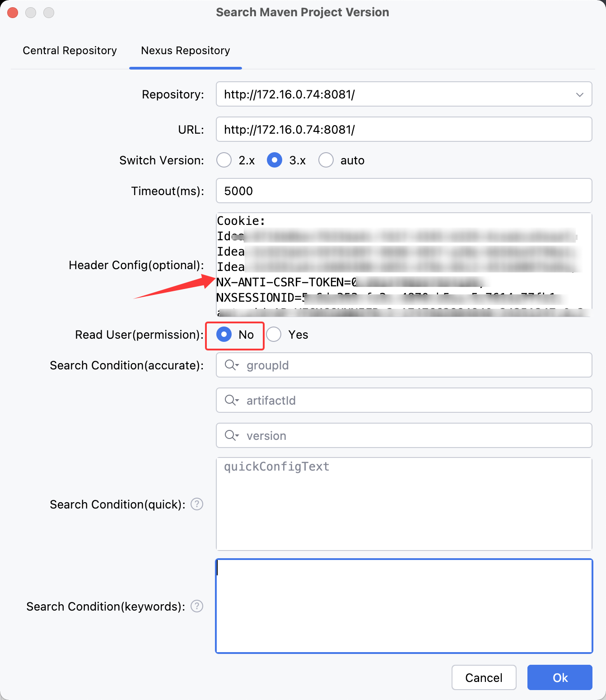The height and width of the screenshot is (700, 606).
Task: Set Read User permission to No
Action: [x=224, y=335]
